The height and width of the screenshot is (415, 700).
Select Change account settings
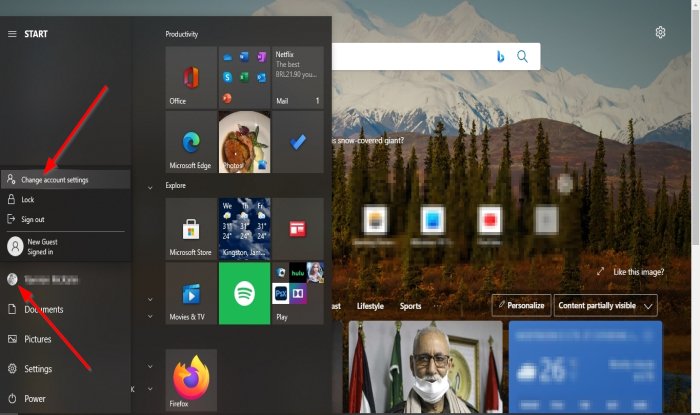[55, 180]
